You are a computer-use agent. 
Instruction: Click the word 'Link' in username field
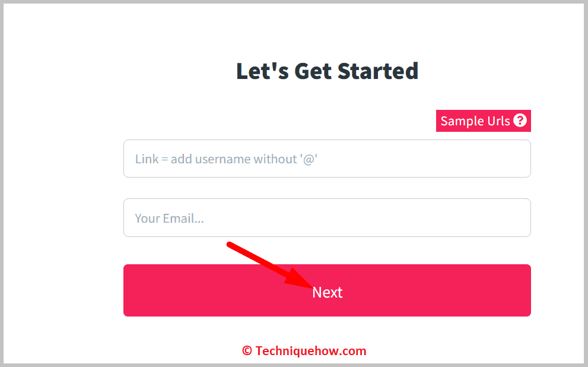[x=147, y=159]
